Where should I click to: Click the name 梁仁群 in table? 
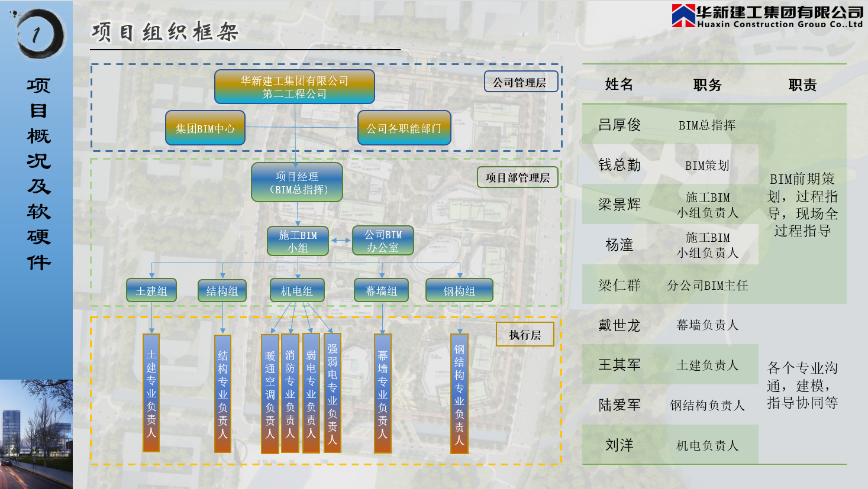(619, 285)
